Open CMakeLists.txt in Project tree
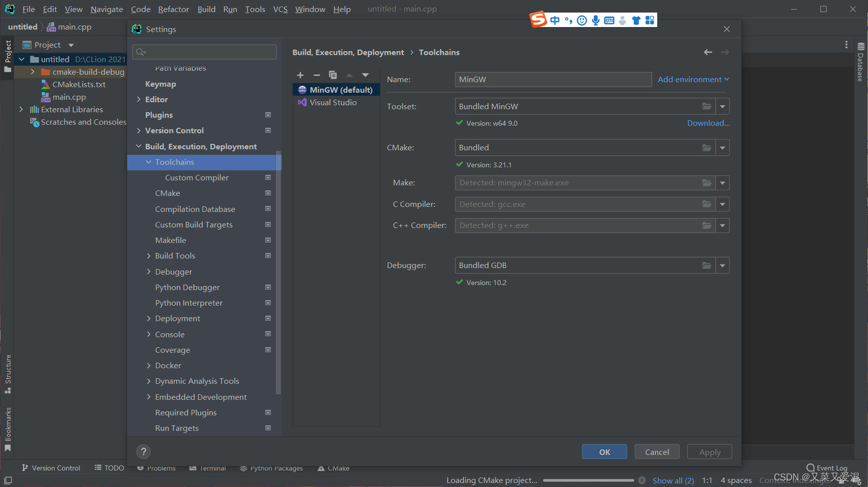868x487 pixels. point(79,84)
